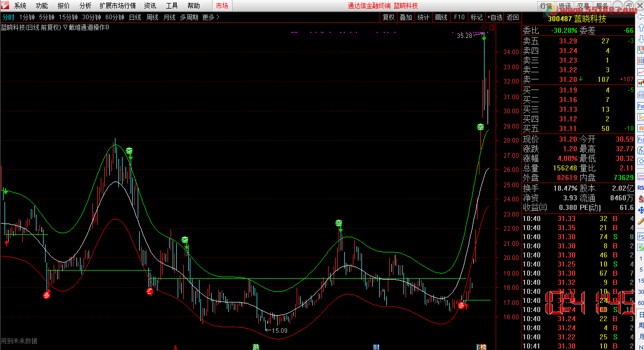This screenshot has height=350, width=644.
Task: Click the 总量 value 156248
Action: 565,168
